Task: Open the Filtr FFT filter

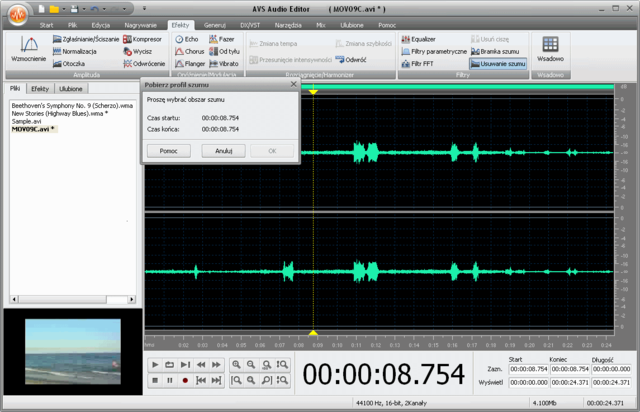Action: tap(417, 64)
